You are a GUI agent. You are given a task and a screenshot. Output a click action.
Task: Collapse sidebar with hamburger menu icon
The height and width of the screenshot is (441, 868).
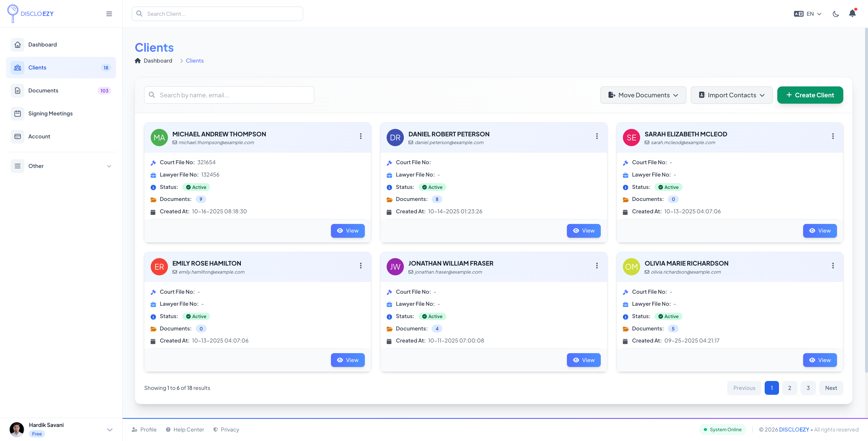(x=109, y=14)
